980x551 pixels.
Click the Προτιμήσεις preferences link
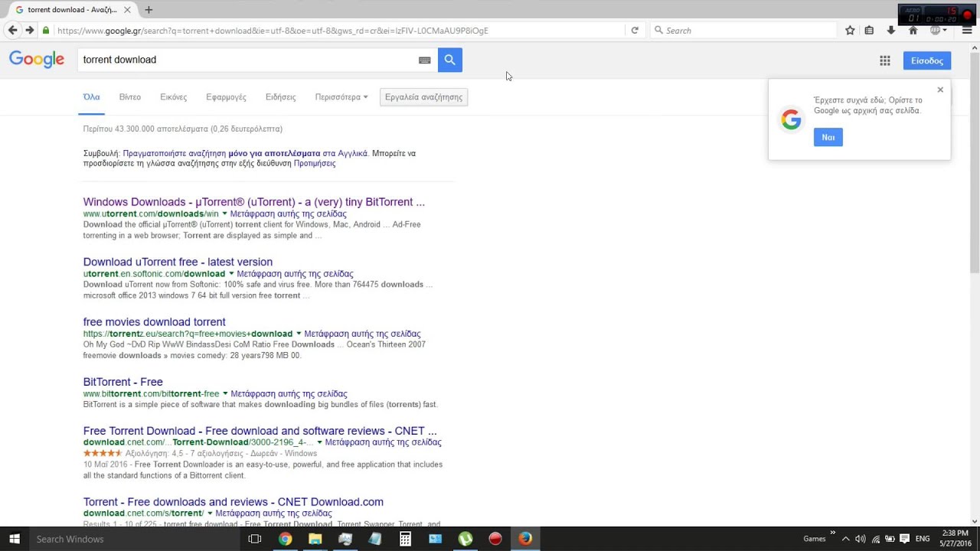point(315,163)
